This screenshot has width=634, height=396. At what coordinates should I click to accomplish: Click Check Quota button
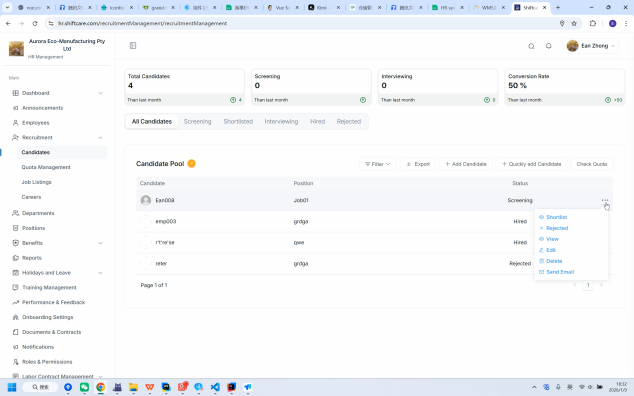point(592,164)
